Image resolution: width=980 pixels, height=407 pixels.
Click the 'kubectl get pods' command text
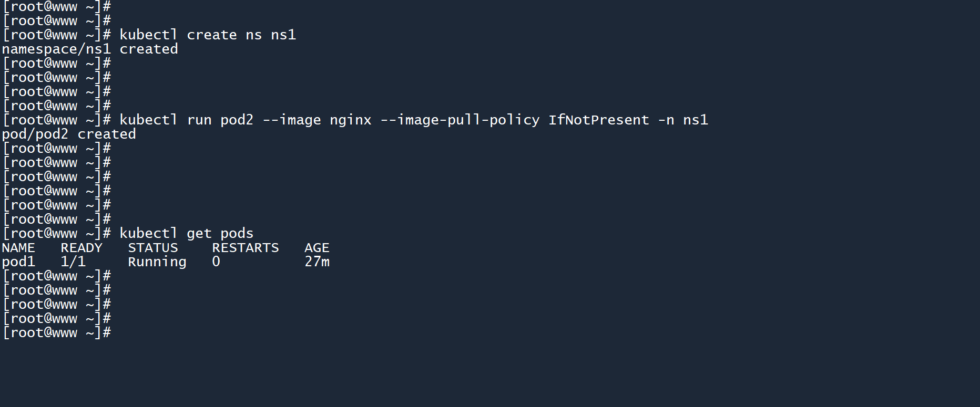(x=186, y=234)
